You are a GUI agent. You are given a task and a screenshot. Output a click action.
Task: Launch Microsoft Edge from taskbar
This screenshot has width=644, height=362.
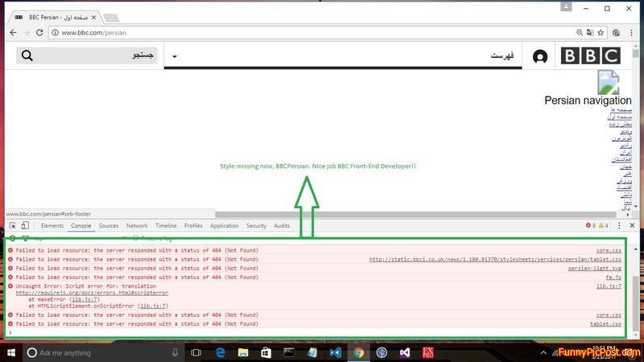pos(220,352)
